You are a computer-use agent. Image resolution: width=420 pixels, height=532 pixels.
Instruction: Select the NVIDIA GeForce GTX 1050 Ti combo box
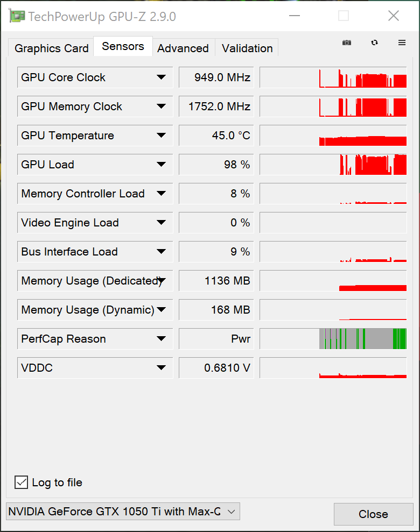point(123,512)
